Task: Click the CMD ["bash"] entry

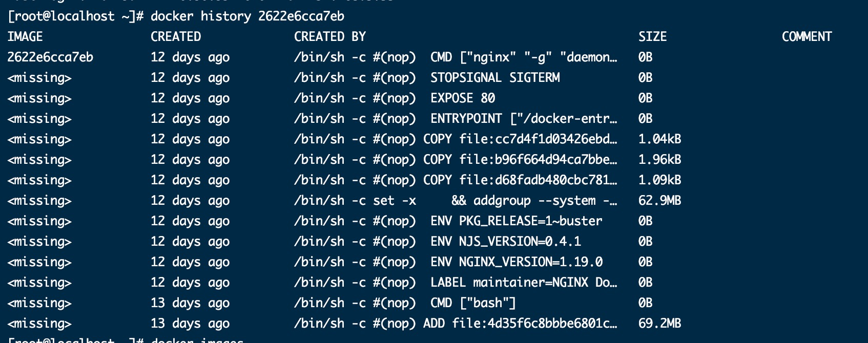Action: pyautogui.click(x=473, y=303)
